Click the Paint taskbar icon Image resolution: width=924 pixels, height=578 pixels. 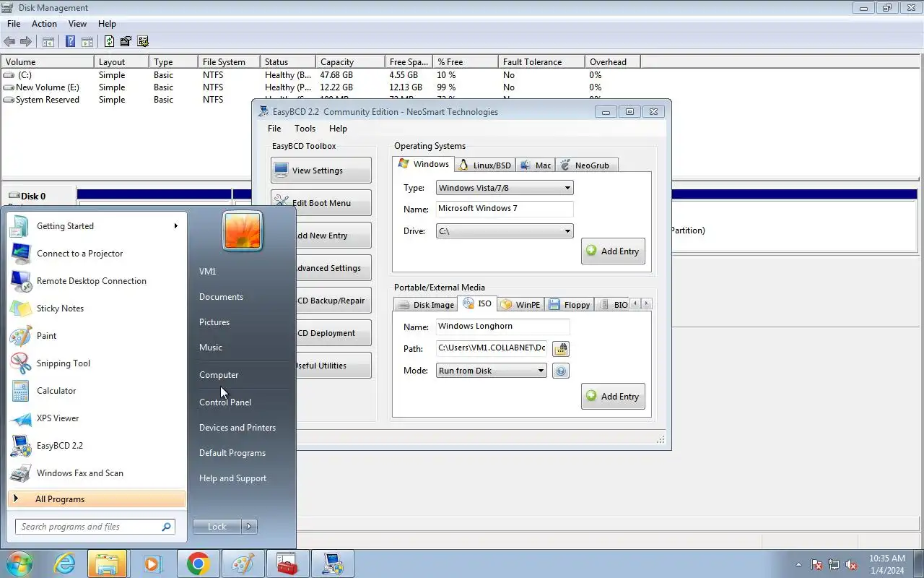coord(242,564)
